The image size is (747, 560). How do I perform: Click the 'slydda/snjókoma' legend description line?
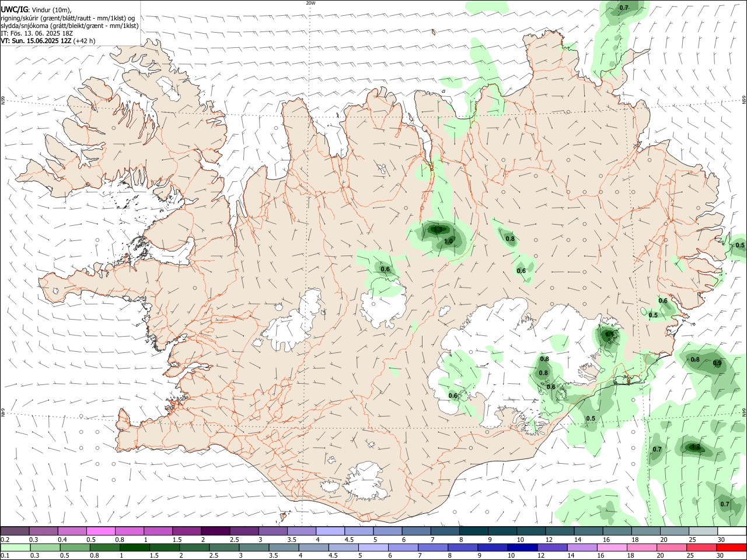(x=69, y=26)
